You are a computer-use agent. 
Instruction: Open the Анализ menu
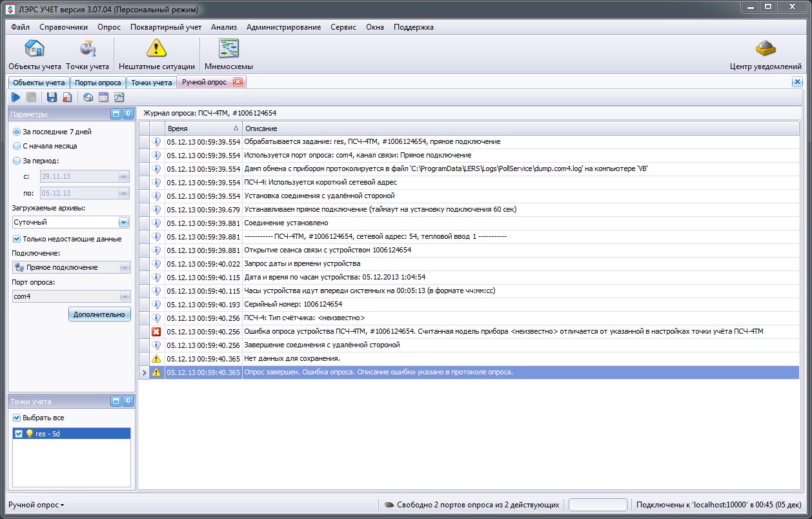224,27
